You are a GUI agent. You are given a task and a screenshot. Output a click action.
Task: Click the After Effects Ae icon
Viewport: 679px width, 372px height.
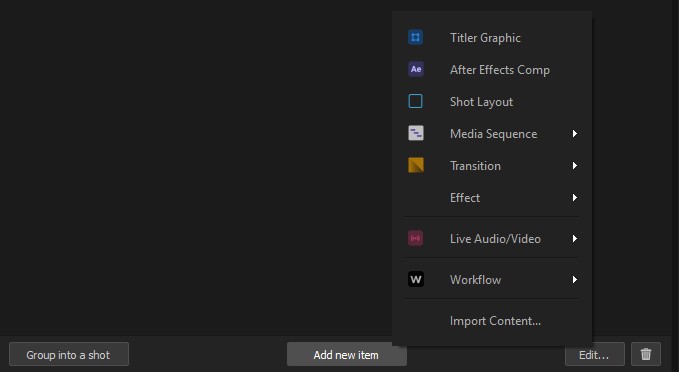415,69
